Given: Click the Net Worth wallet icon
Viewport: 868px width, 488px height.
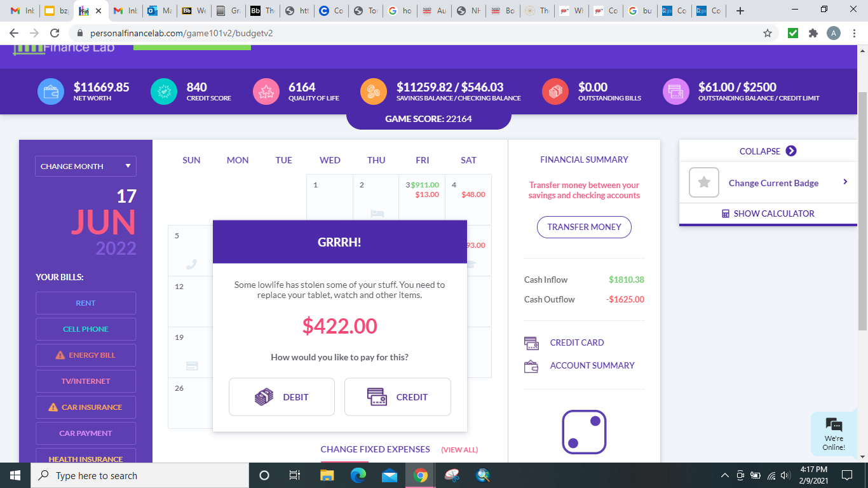Looking at the screenshot, I should (x=50, y=91).
